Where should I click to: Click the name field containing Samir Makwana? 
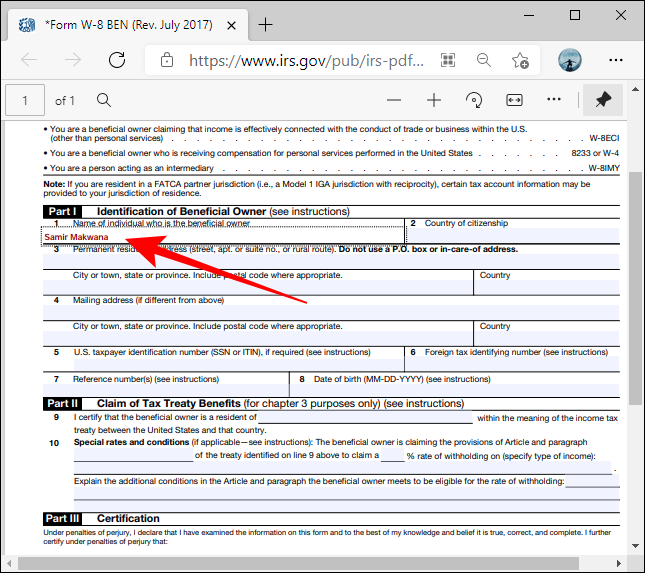(x=222, y=237)
